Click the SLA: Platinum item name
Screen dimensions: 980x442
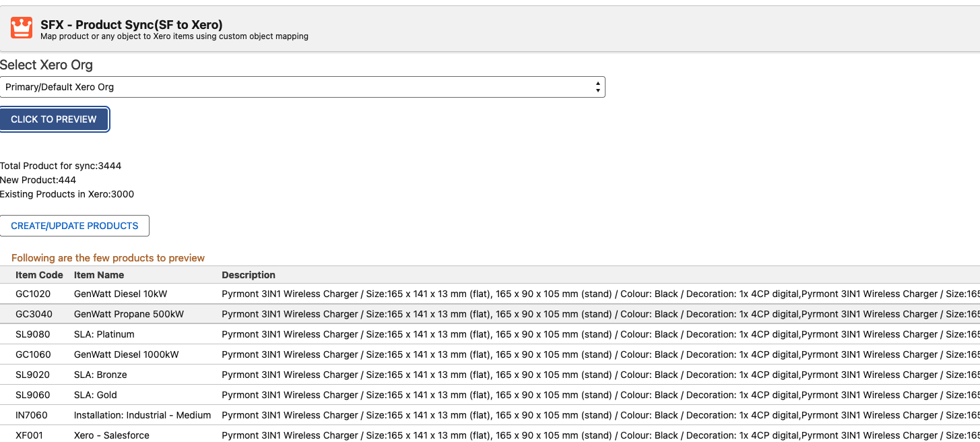coord(104,334)
